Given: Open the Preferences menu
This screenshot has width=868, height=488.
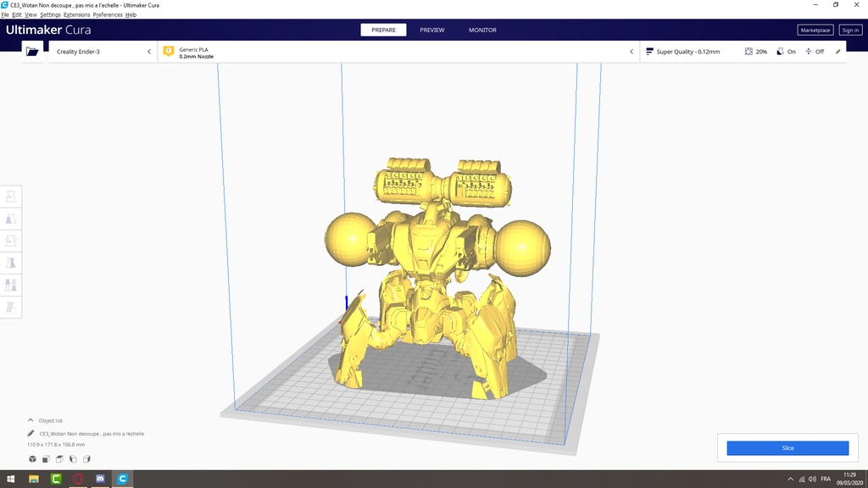Looking at the screenshot, I should click(108, 15).
